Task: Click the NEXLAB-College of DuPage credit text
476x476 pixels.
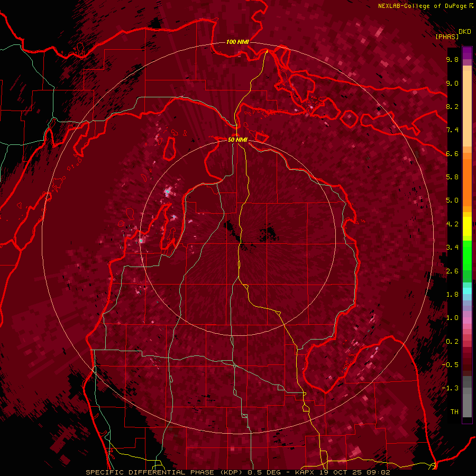Action: 423,6
